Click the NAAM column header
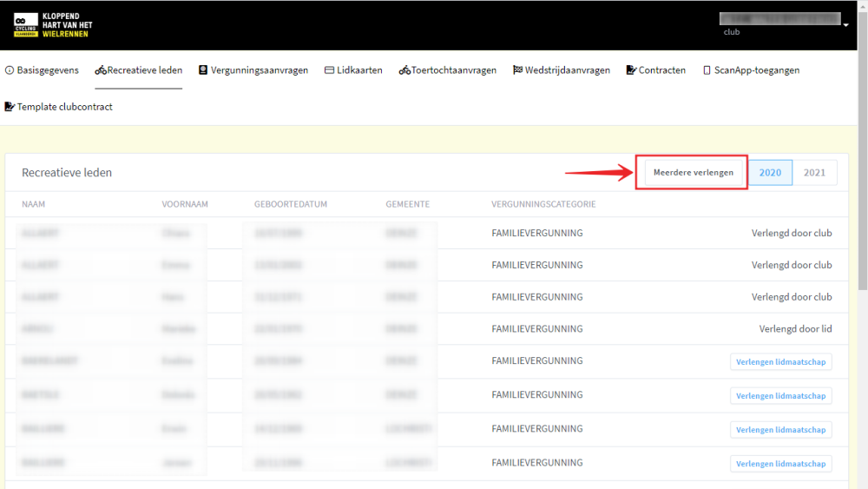 [33, 204]
